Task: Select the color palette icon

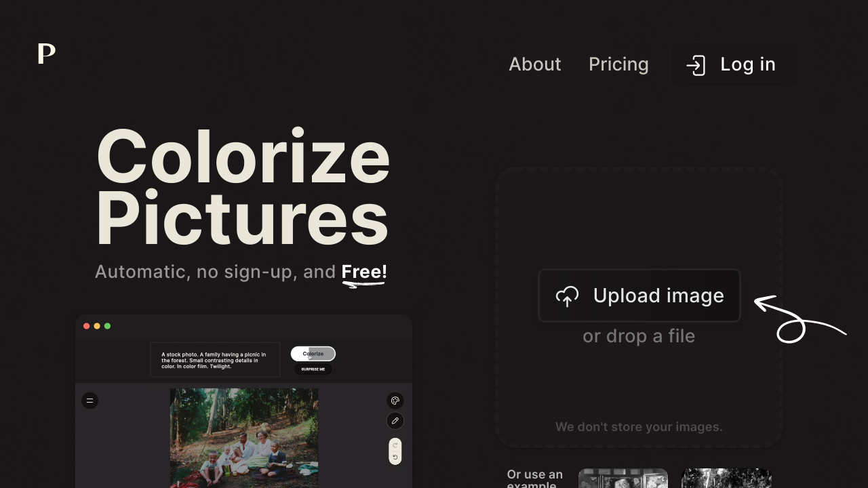Action: [395, 401]
